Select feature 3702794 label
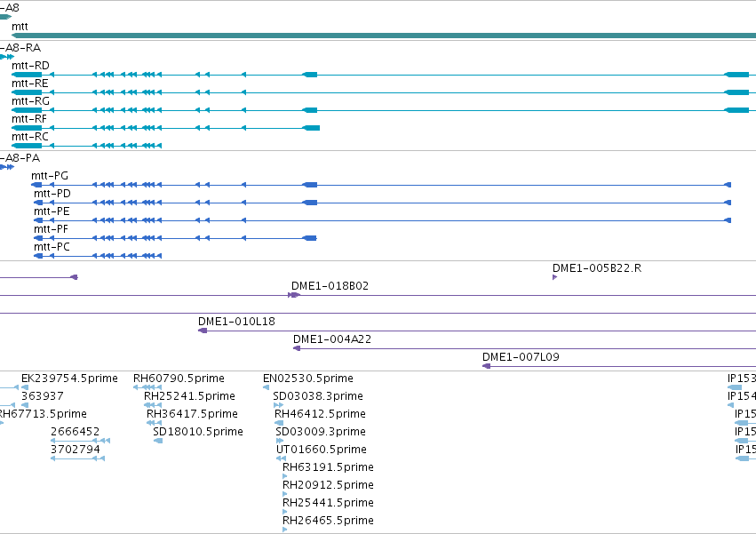 76,450
